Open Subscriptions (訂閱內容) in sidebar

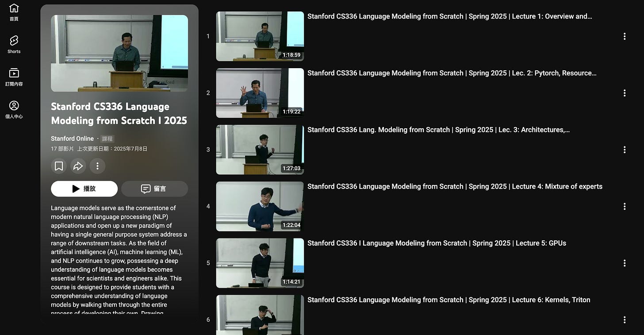click(x=14, y=77)
